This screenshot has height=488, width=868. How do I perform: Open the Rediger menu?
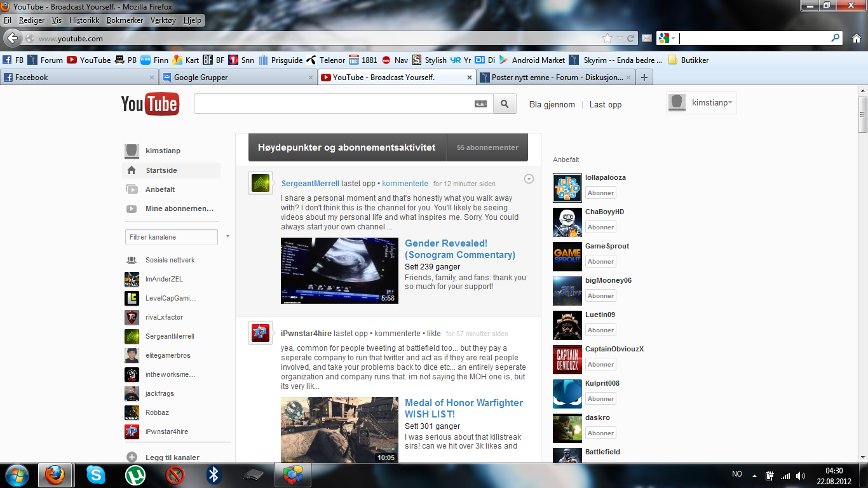(x=32, y=20)
